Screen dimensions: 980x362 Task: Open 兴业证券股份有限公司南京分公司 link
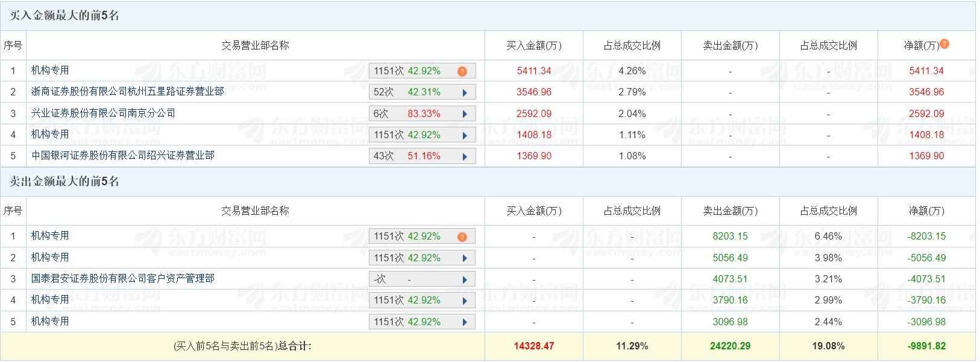103,113
